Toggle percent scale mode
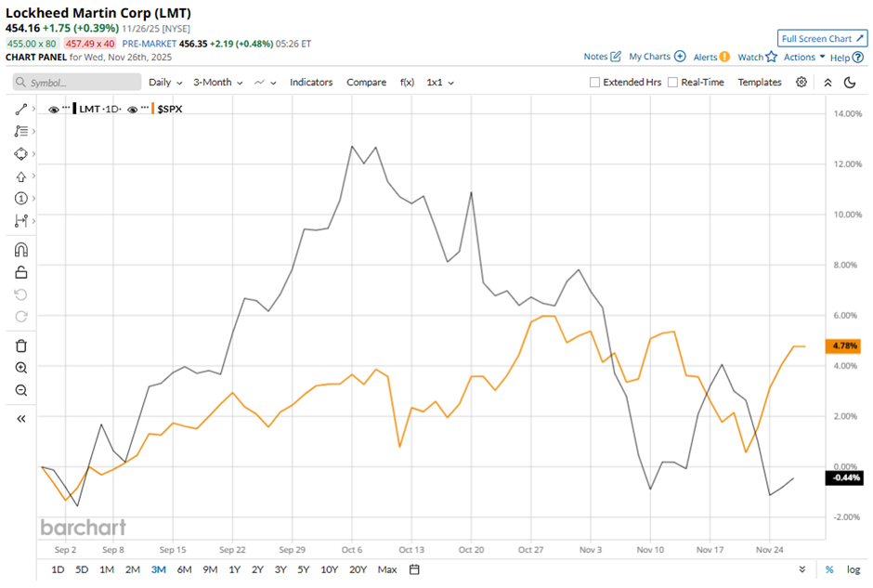Viewport: 873px width, 588px height. point(829,569)
